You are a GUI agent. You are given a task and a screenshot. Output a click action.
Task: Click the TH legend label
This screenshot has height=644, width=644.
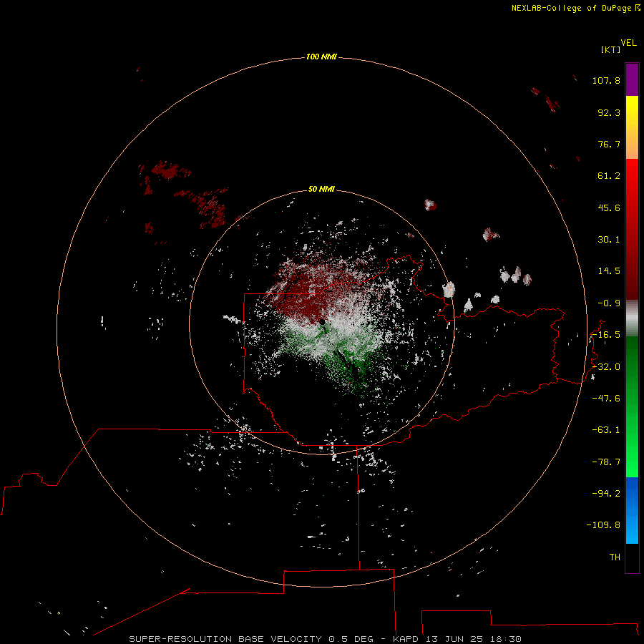[615, 557]
